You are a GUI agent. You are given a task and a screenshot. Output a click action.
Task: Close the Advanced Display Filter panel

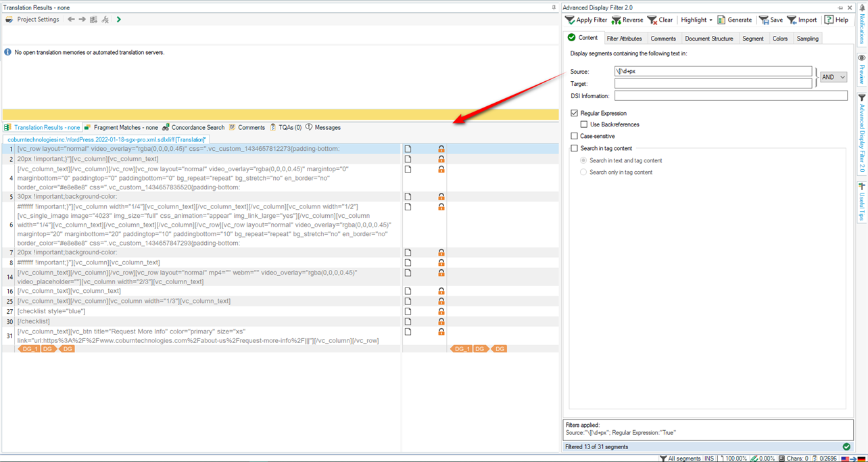click(x=850, y=7)
